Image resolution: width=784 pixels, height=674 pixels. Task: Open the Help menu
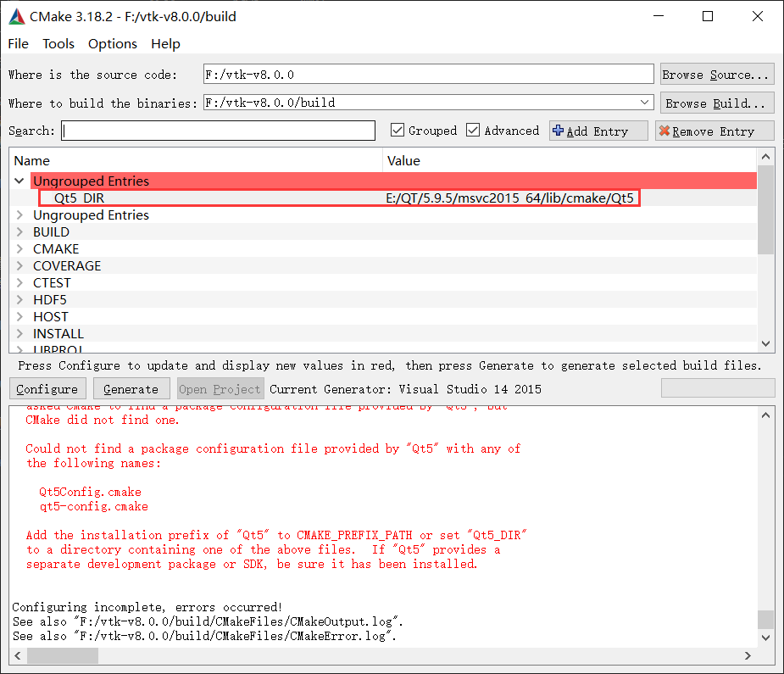tap(165, 44)
